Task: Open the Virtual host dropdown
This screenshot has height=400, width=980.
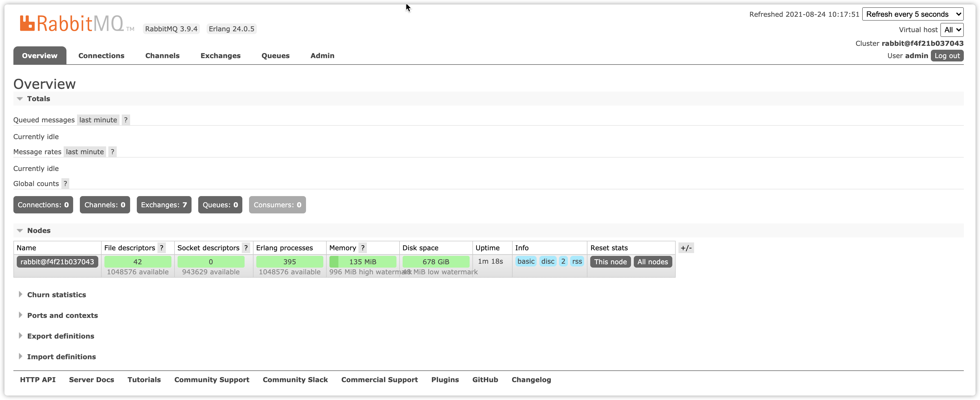Action: pyautogui.click(x=952, y=30)
